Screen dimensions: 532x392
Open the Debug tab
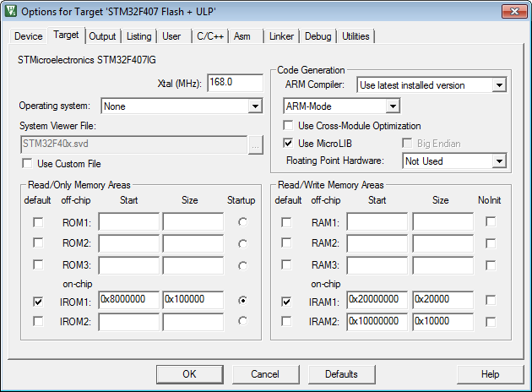pyautogui.click(x=318, y=36)
